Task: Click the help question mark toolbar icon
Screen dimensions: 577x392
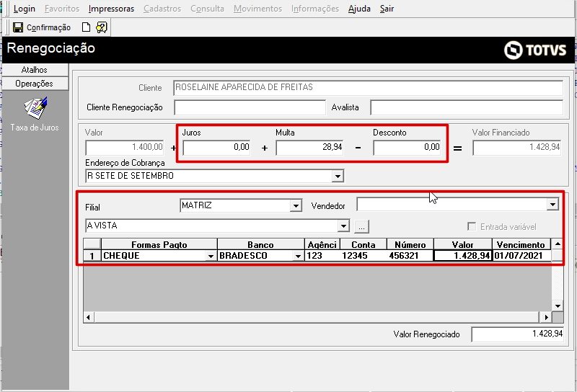Action: (102, 27)
